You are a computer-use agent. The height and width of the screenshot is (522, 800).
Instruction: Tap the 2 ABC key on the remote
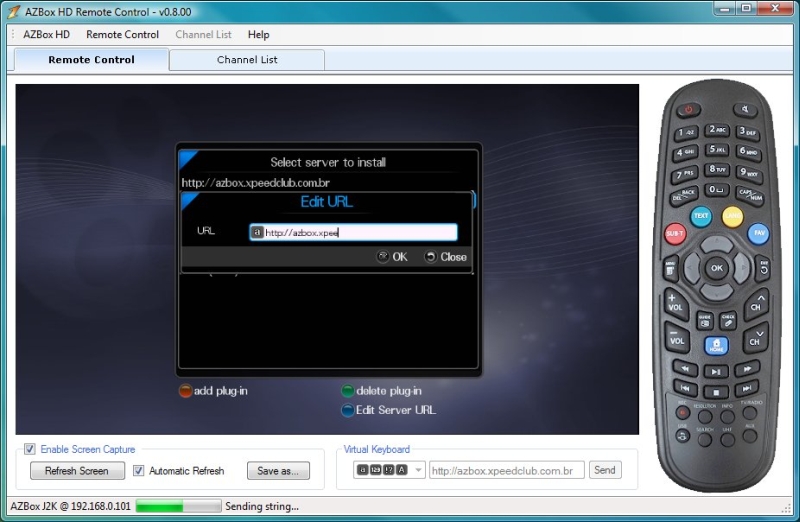(717, 130)
